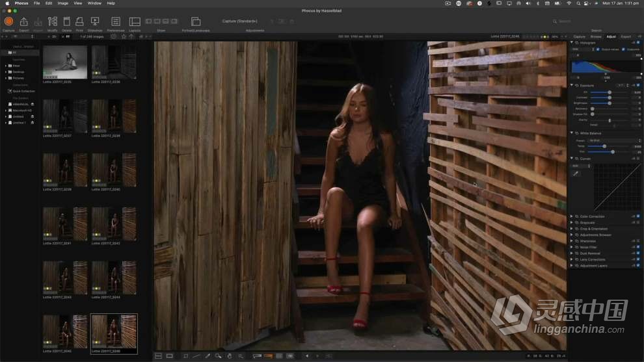Click the orange Capture button
Viewport: 644px width, 362px height.
8,21
